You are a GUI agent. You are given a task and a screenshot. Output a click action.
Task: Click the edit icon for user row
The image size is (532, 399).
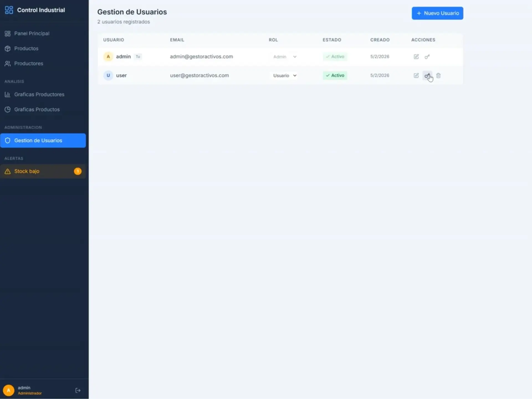pos(416,76)
